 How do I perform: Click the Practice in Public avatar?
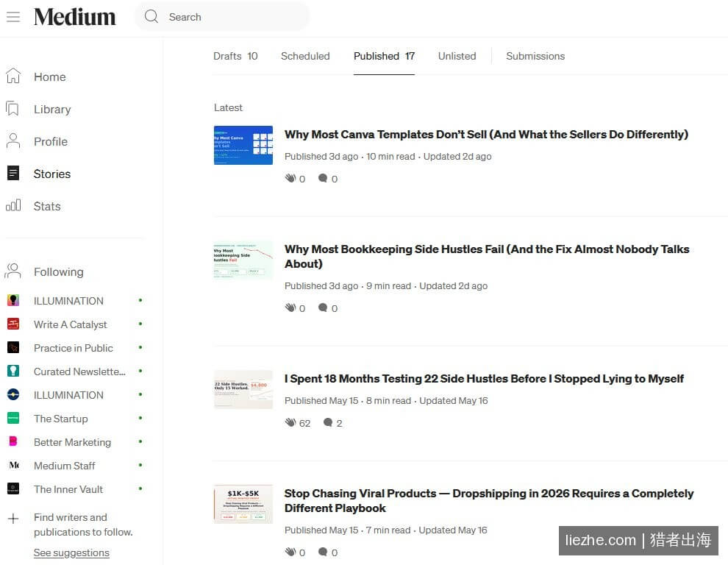click(x=13, y=347)
